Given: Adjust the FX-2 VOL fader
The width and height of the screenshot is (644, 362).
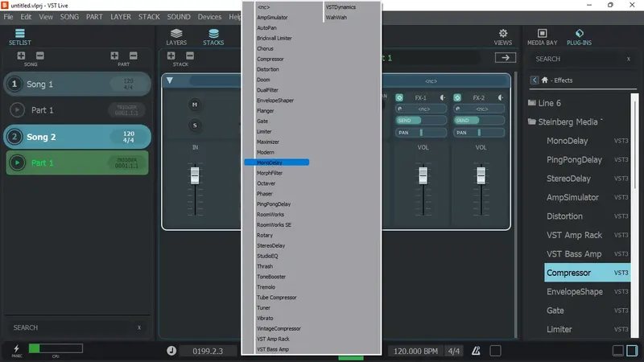Looking at the screenshot, I should 481,176.
